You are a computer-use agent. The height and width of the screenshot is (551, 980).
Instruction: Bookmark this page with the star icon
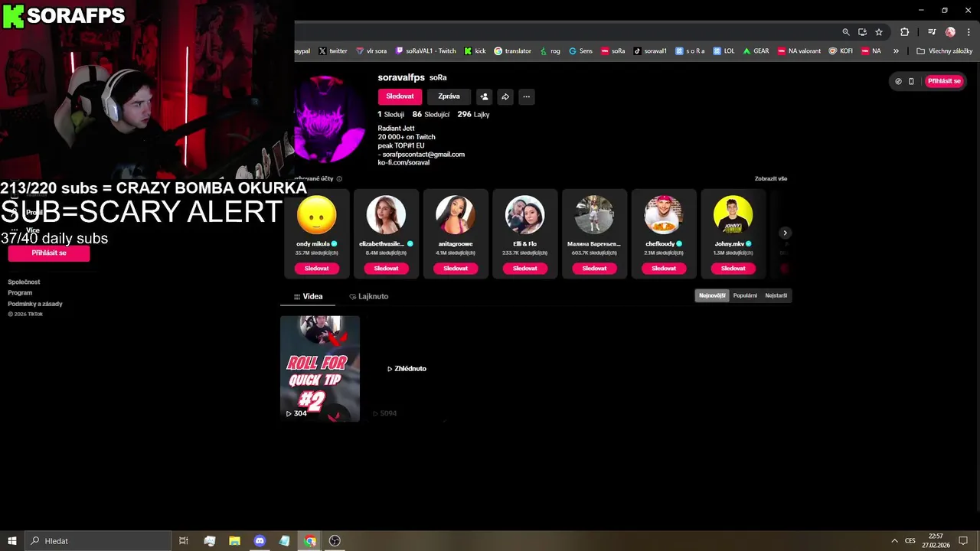879,32
